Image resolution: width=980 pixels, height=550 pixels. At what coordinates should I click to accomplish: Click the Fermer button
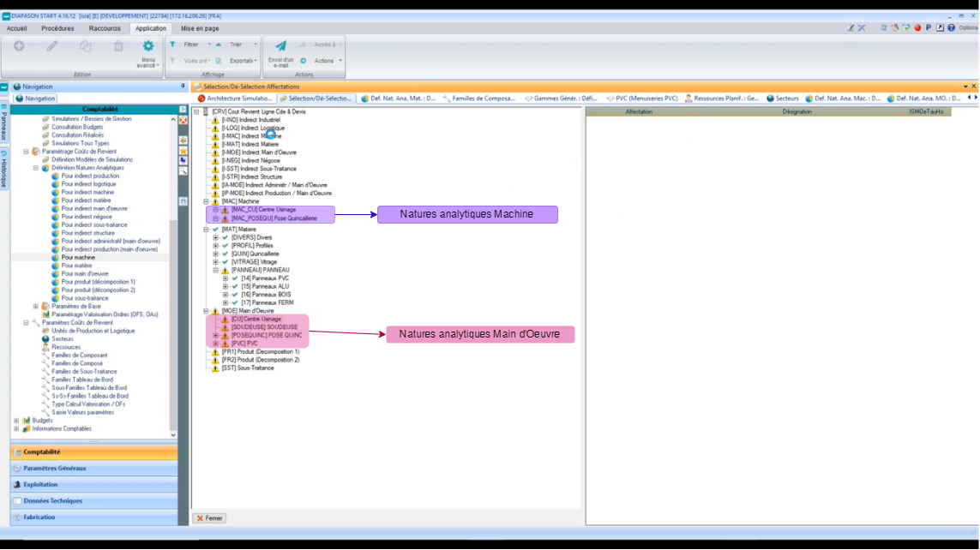[209, 518]
